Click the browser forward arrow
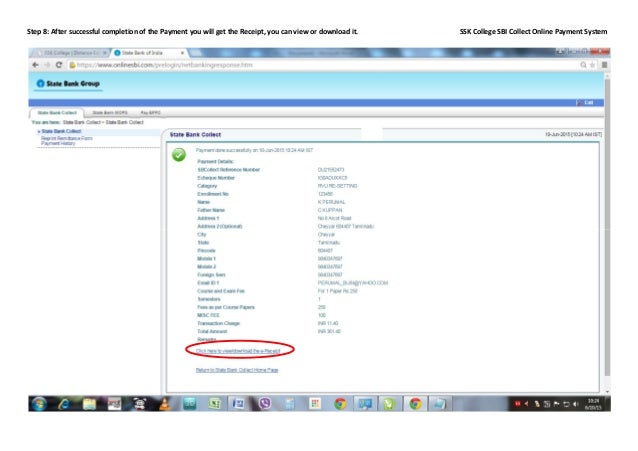This screenshot has height=451, width=638. point(47,65)
